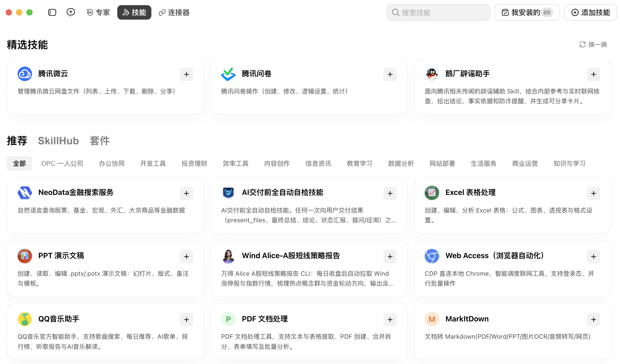Add PPT 演示文稿 with plus button

[x=187, y=257]
